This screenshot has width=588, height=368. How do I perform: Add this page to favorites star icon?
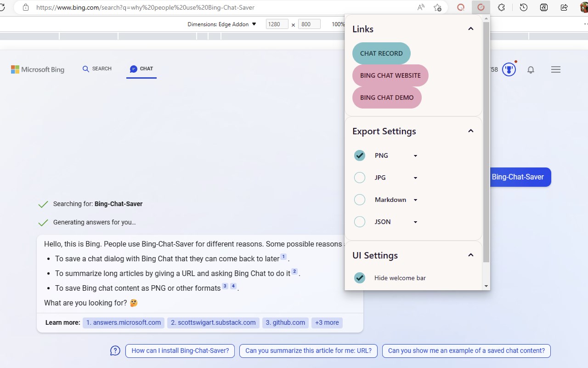coord(437,7)
